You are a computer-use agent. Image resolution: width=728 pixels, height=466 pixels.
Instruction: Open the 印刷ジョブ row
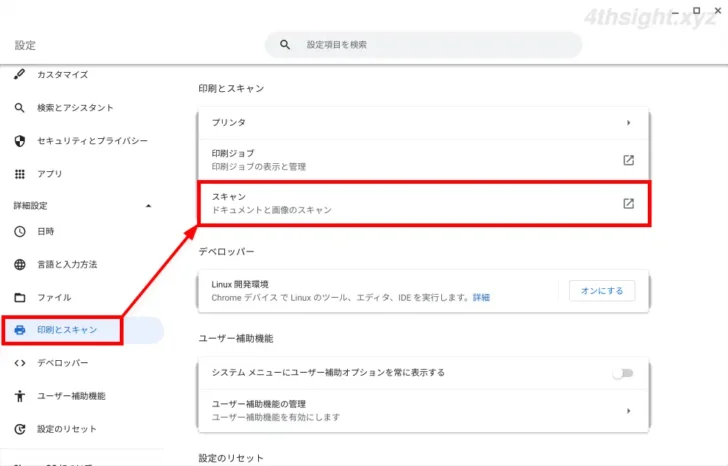423,160
